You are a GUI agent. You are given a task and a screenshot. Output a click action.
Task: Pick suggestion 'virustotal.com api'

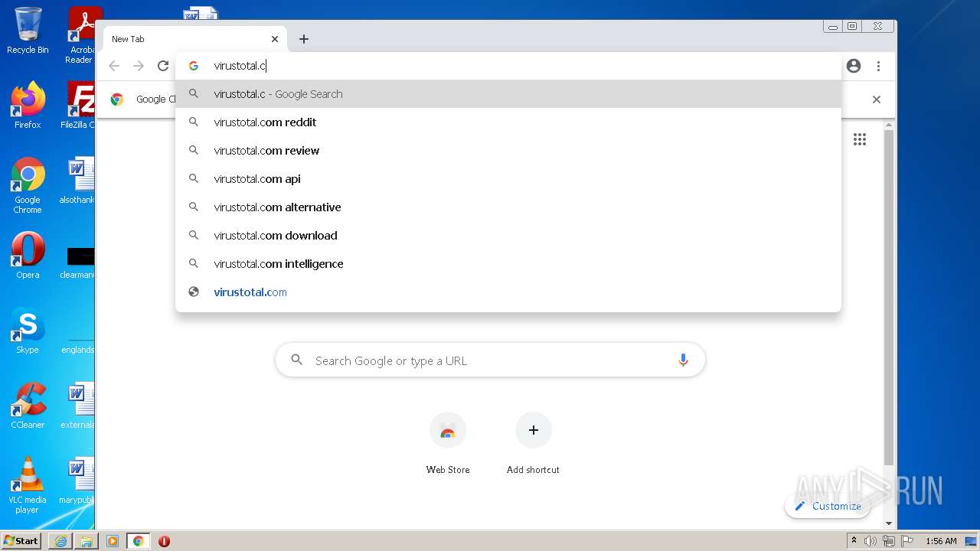point(508,179)
